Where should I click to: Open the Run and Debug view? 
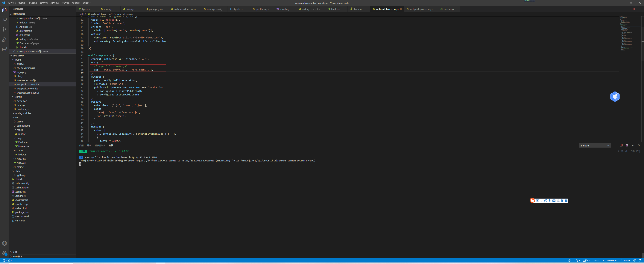(x=4, y=39)
